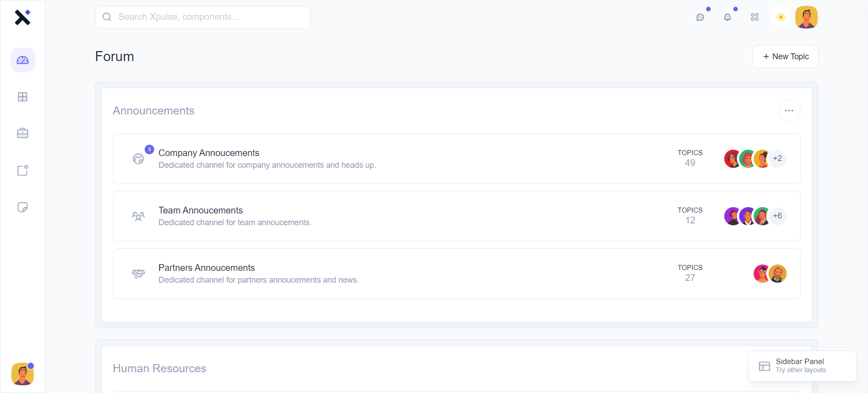The width and height of the screenshot is (868, 393).
Task: Open the Team Annoucements channel
Action: coord(201,210)
